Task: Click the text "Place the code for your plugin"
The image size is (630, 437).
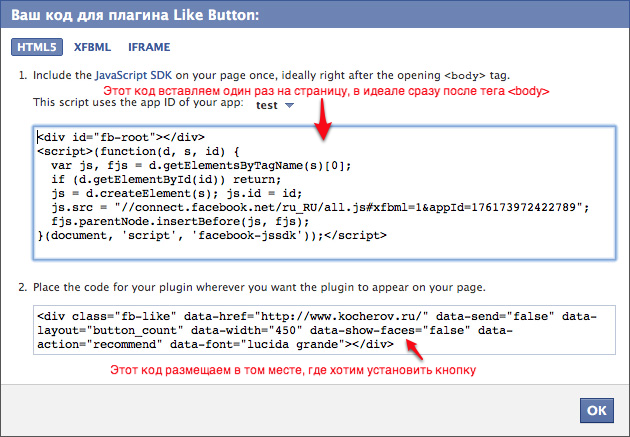Action: pos(113,288)
